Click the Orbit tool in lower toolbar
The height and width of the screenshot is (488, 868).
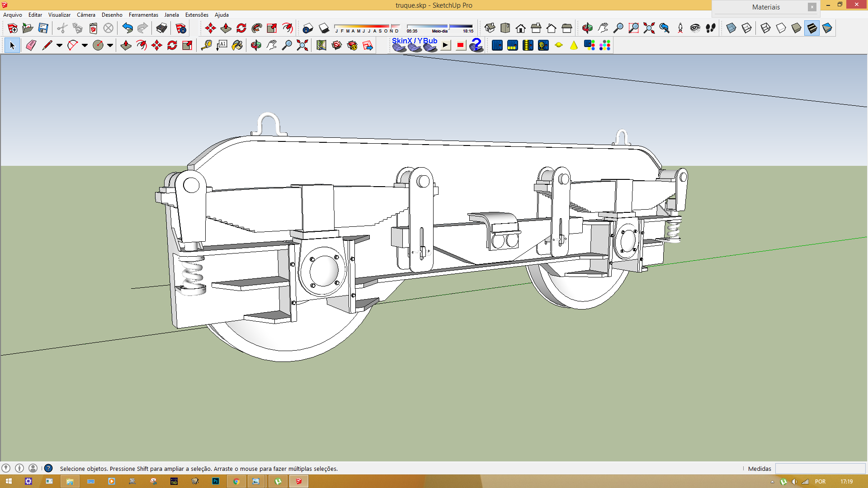[x=256, y=45]
